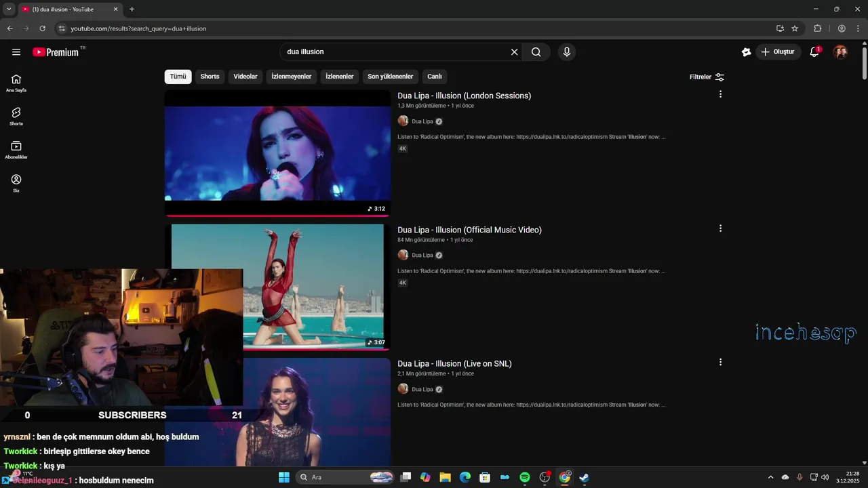Open Dua Lipa channel under Official Music Video

click(422, 256)
